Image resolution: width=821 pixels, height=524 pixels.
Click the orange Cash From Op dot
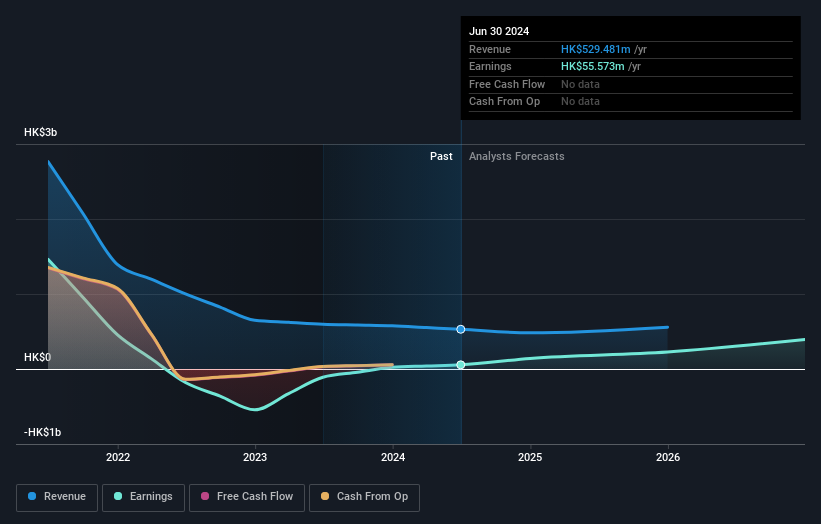[325, 496]
